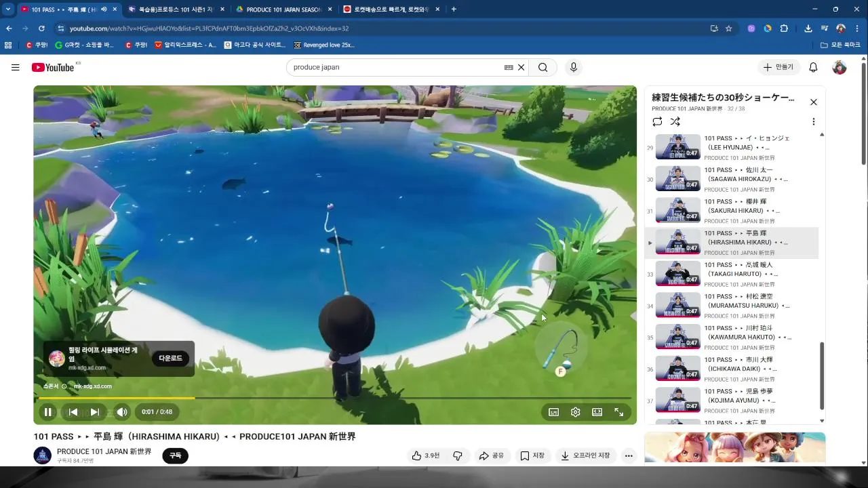Image resolution: width=868 pixels, height=488 pixels.
Task: Select KOJIMA AYUMU video in playlist
Action: coord(732,401)
